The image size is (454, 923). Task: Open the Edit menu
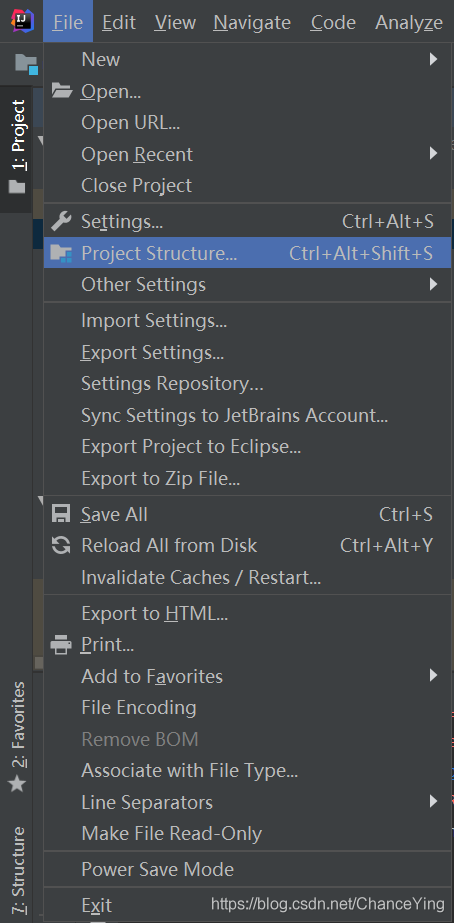[x=119, y=22]
